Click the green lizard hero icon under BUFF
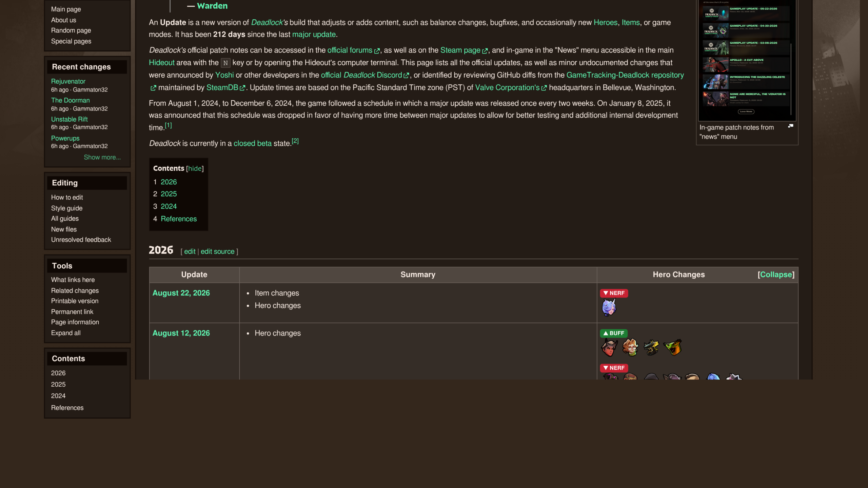The height and width of the screenshot is (488, 868). (673, 347)
